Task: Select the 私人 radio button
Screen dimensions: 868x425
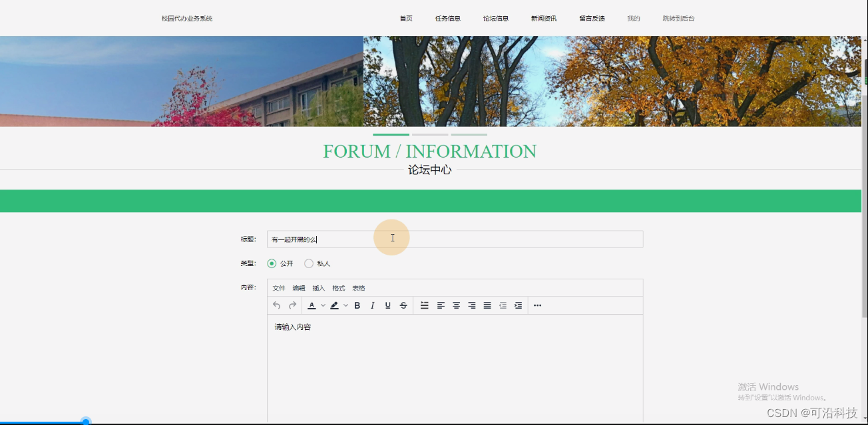Action: pyautogui.click(x=309, y=263)
